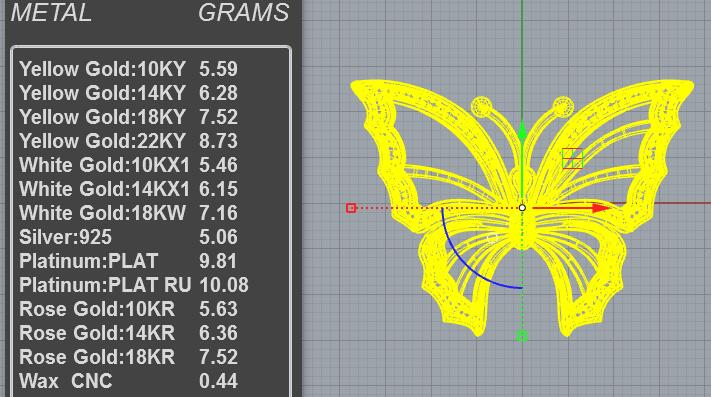Select the White Gold:18KW row
This screenshot has width=711, height=397.
[x=128, y=213]
